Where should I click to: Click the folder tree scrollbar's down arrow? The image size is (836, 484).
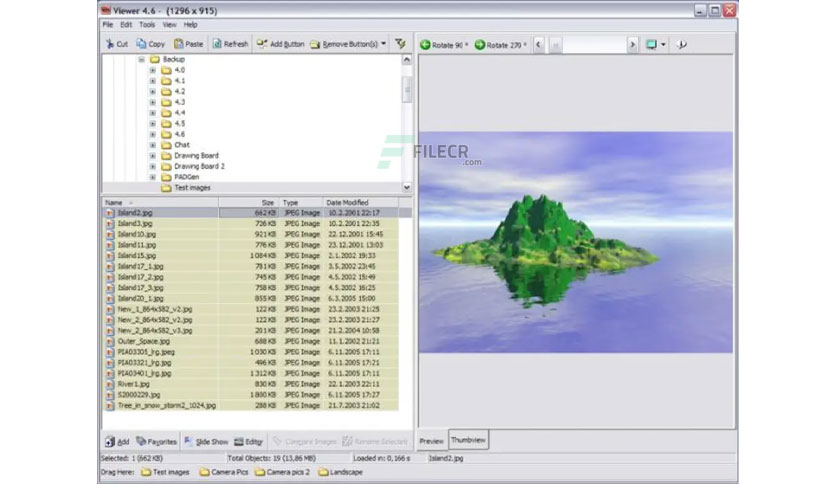click(407, 187)
